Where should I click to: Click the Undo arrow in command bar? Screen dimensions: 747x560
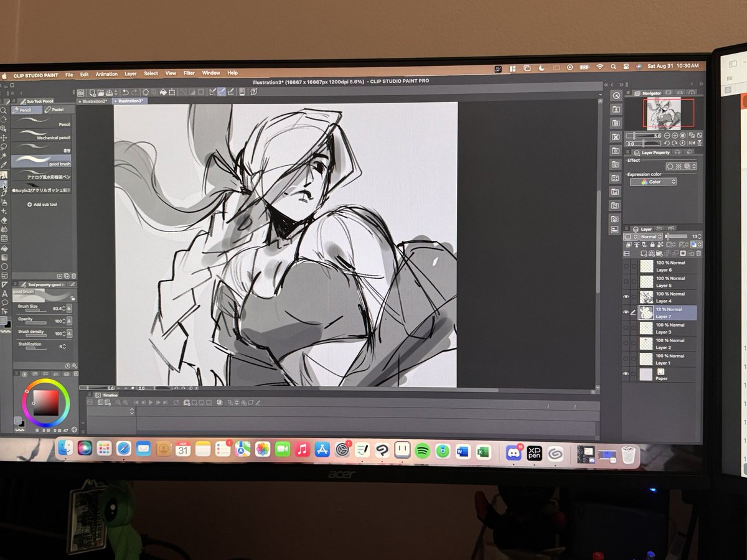coord(125,92)
